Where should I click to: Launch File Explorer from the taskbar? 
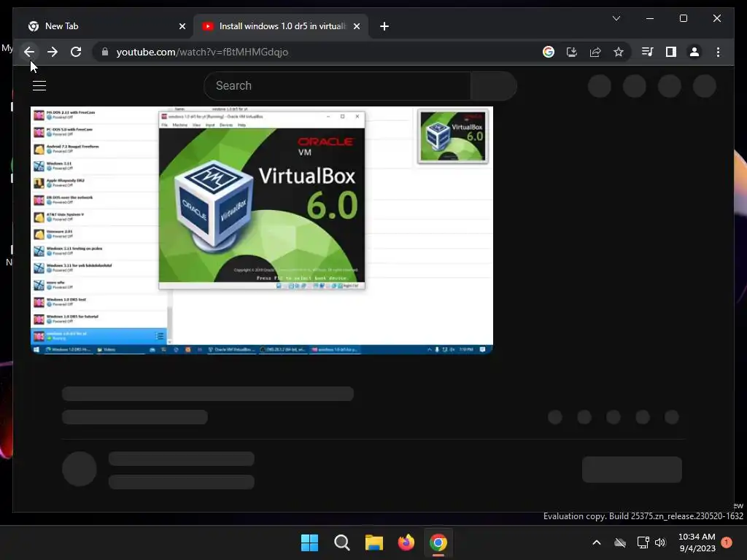[374, 542]
